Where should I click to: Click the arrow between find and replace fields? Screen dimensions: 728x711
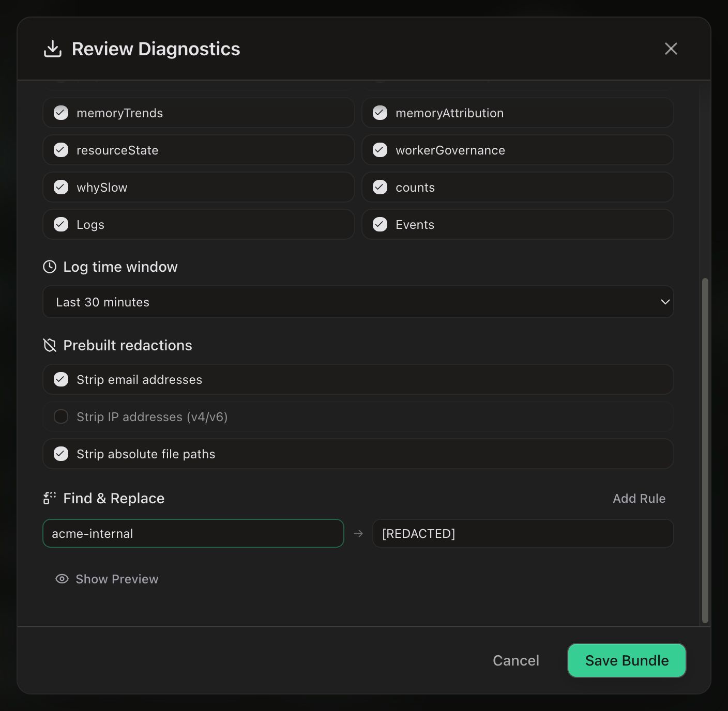358,533
